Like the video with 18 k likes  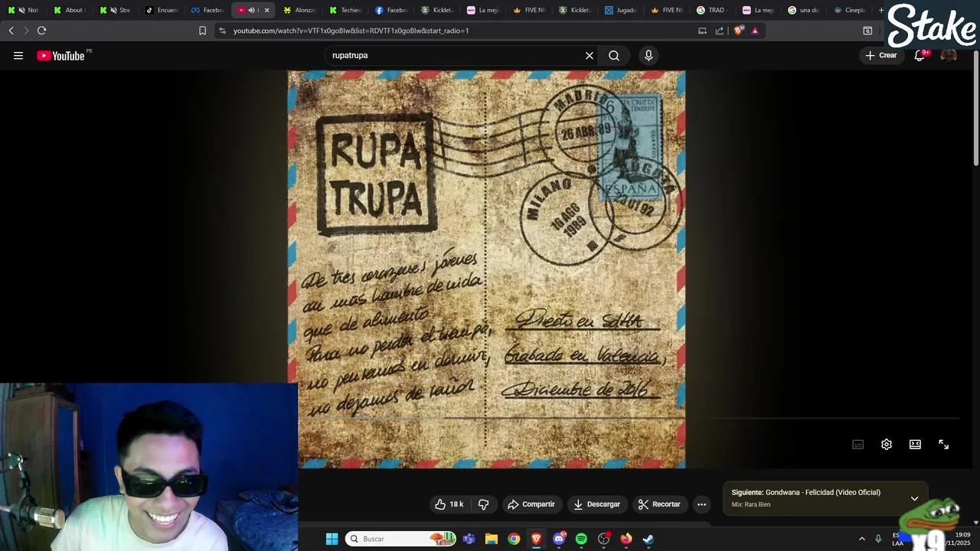[x=449, y=504]
